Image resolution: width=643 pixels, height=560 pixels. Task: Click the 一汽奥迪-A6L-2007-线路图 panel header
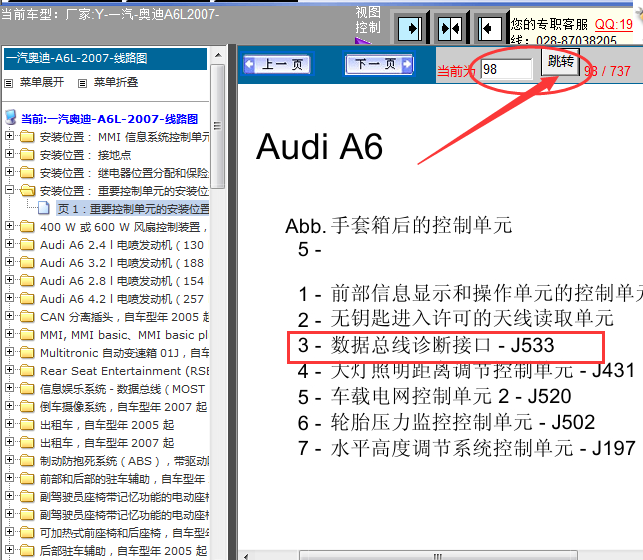105,59
